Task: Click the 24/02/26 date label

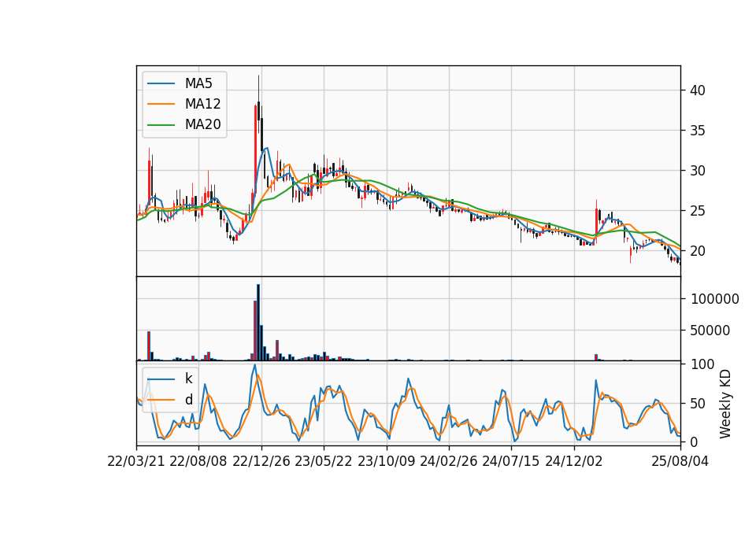Action: click(x=449, y=461)
